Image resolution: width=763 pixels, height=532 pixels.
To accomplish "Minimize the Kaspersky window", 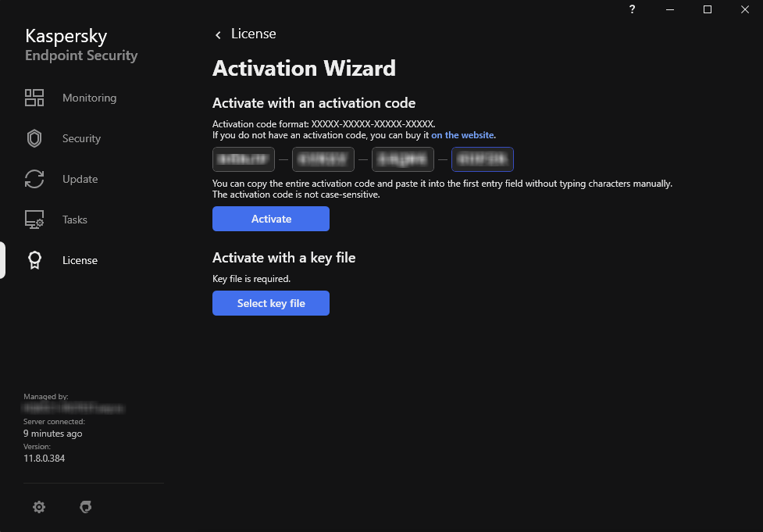I will click(x=670, y=9).
